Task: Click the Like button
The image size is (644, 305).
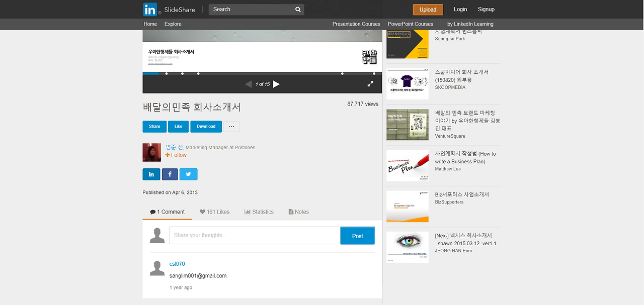Action: click(x=178, y=127)
